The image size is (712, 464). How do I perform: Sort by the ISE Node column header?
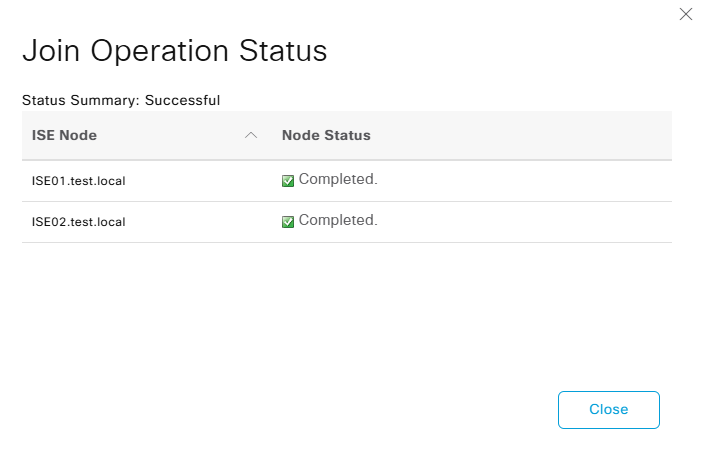coord(64,135)
